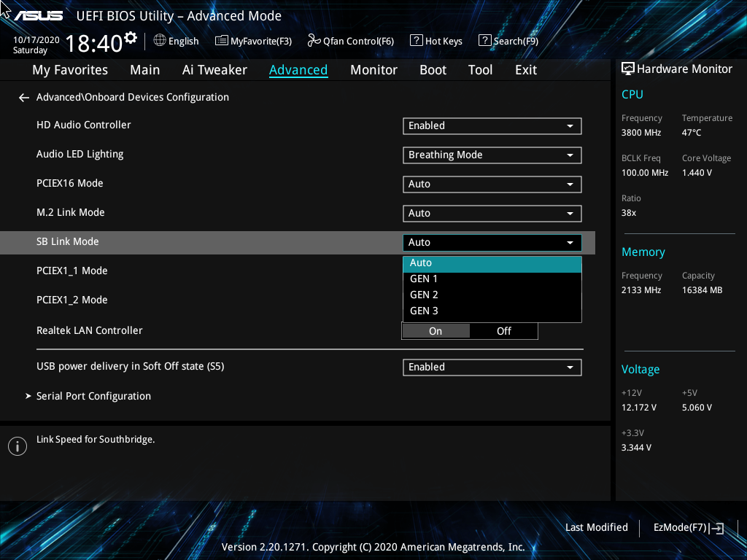The width and height of the screenshot is (747, 560).
Task: Click the fan icon for Qfan Control
Action: point(314,41)
